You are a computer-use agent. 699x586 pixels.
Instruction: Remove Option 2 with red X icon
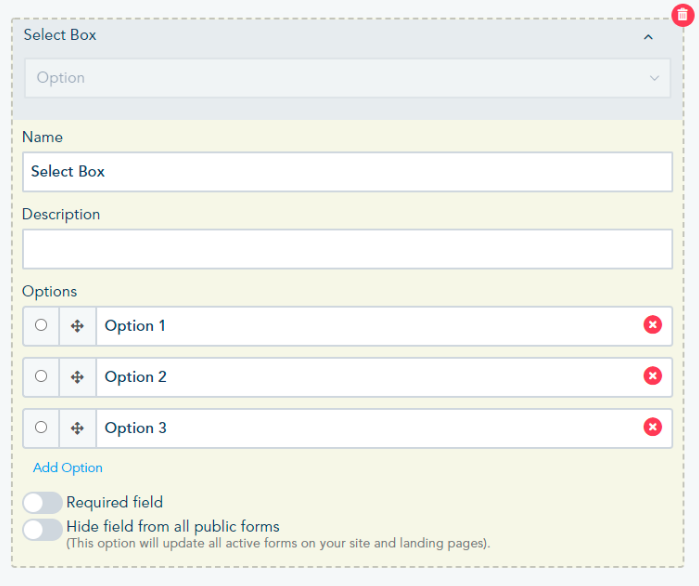coord(652,376)
